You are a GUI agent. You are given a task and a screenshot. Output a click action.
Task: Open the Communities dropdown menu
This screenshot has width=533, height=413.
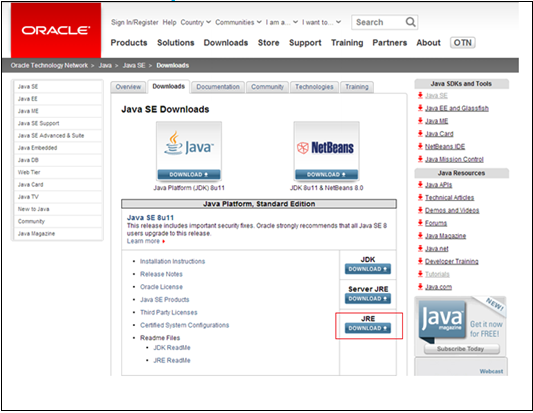coord(238,22)
